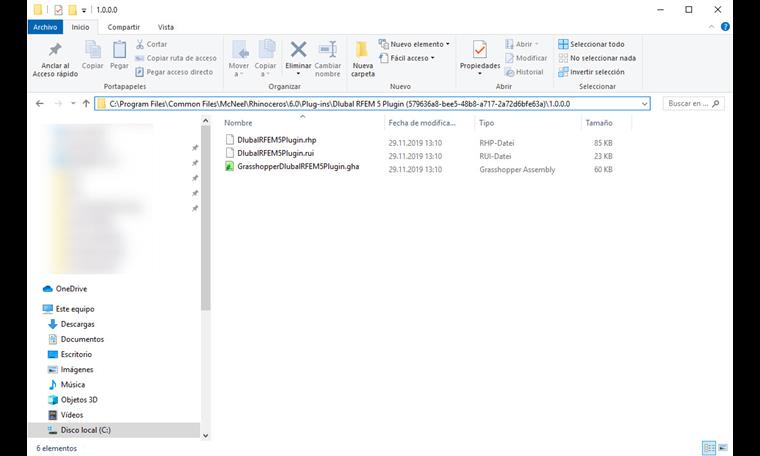Viewport: 760px width, 456px height.
Task: Select Disco local (C:) drive
Action: click(114, 430)
